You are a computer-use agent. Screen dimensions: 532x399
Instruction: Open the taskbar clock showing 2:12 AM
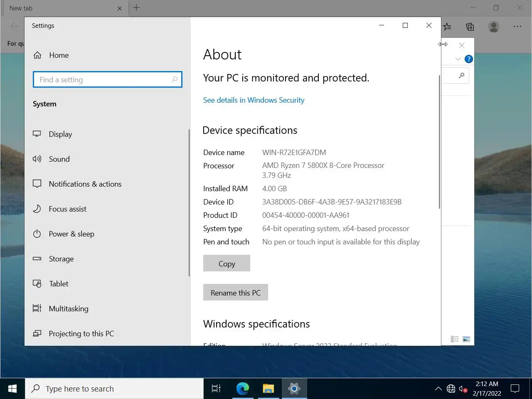coord(487,389)
